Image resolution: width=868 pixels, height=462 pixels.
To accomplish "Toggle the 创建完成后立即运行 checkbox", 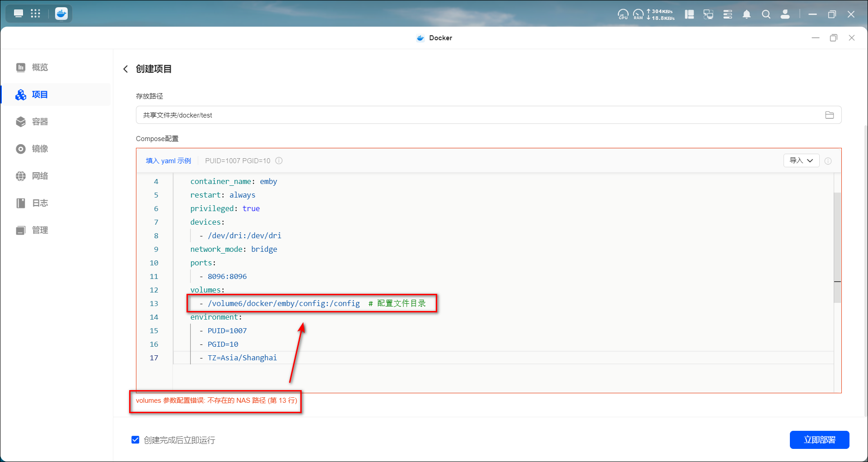I will click(135, 440).
